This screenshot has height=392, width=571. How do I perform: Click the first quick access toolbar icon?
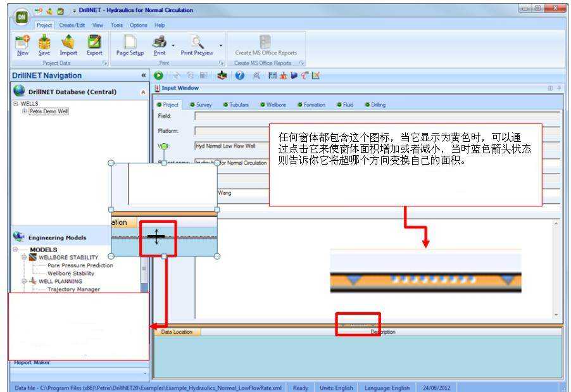(38, 11)
